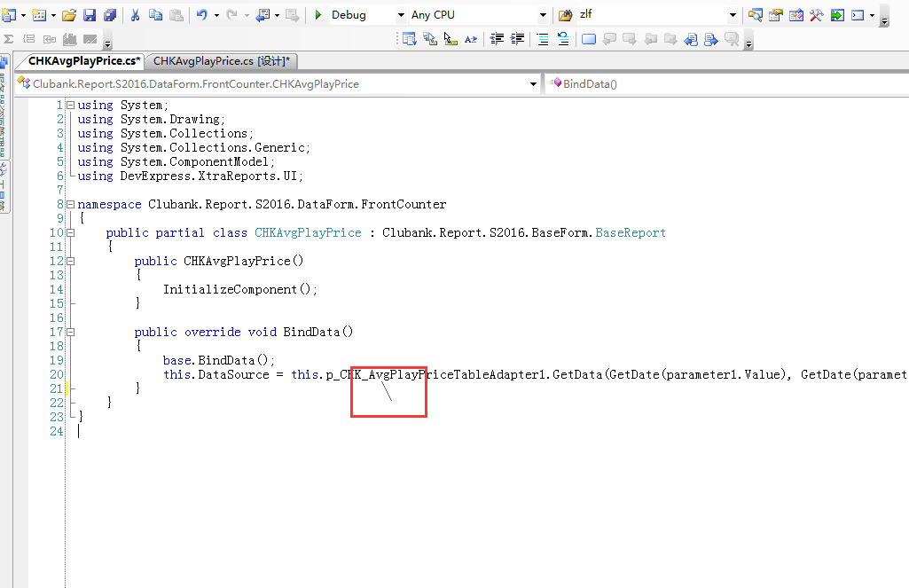909x588 pixels.
Task: Click the Copy icon
Action: tap(155, 15)
